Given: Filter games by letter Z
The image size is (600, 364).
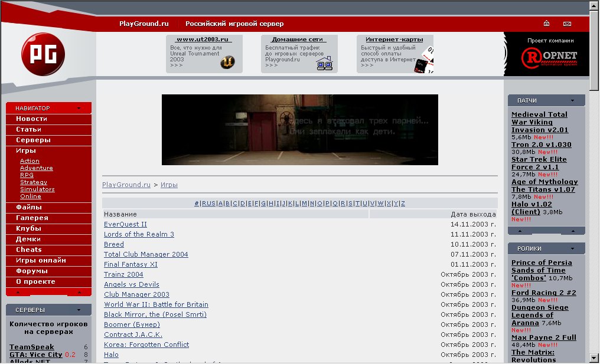Looking at the screenshot, I should [403, 204].
